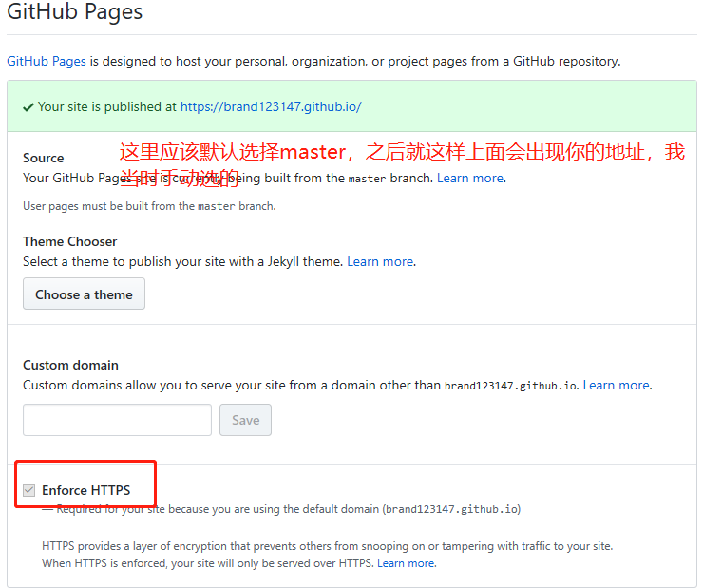Toggle the Enforce HTTPS checkbox
The image size is (703, 588).
click(29, 490)
